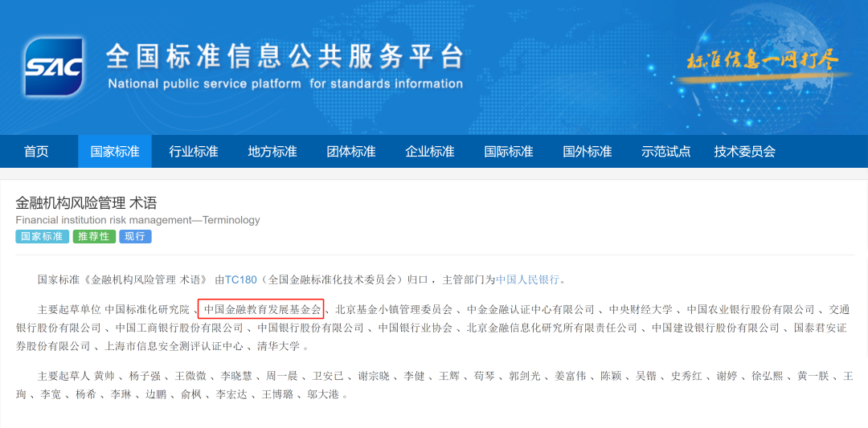Image resolution: width=868 pixels, height=428 pixels.
Task: Open the 示范试点 navigation item
Action: point(666,152)
